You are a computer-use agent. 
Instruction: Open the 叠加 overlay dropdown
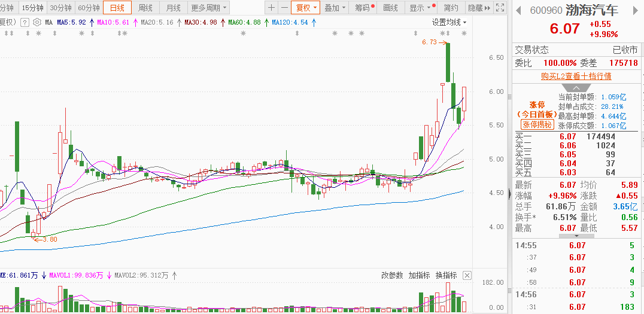pyautogui.click(x=335, y=7)
